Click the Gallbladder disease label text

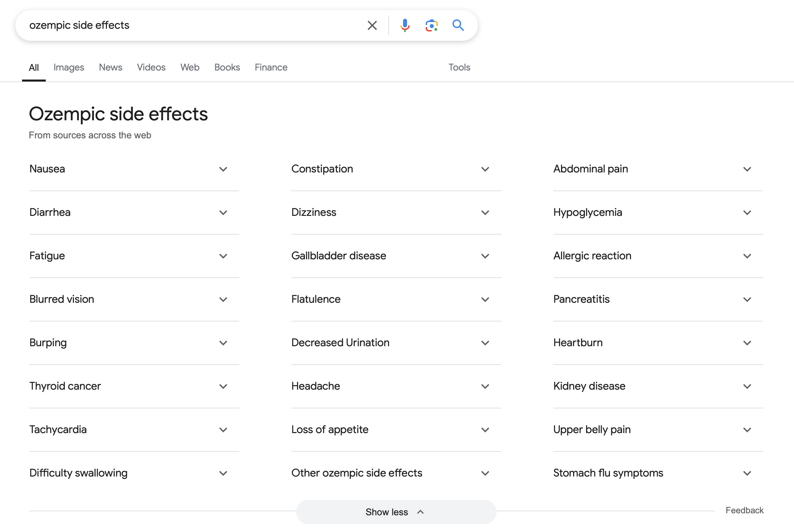pyautogui.click(x=339, y=256)
